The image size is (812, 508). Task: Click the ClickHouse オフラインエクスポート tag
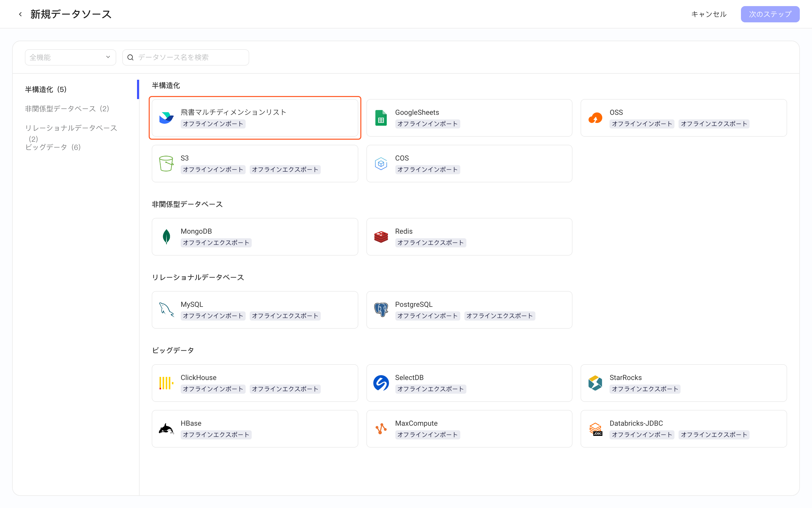click(285, 389)
